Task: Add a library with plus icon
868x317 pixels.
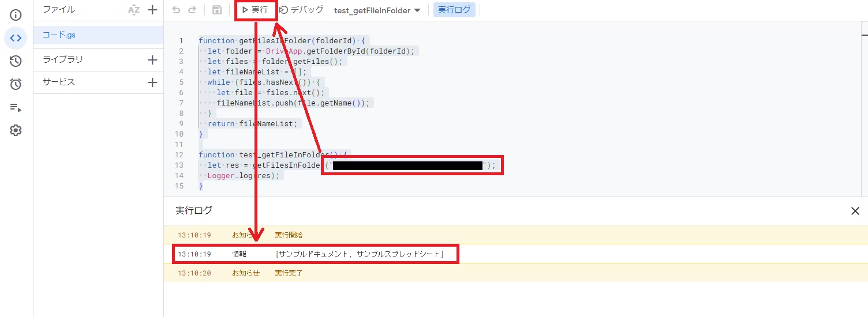Action: 152,59
